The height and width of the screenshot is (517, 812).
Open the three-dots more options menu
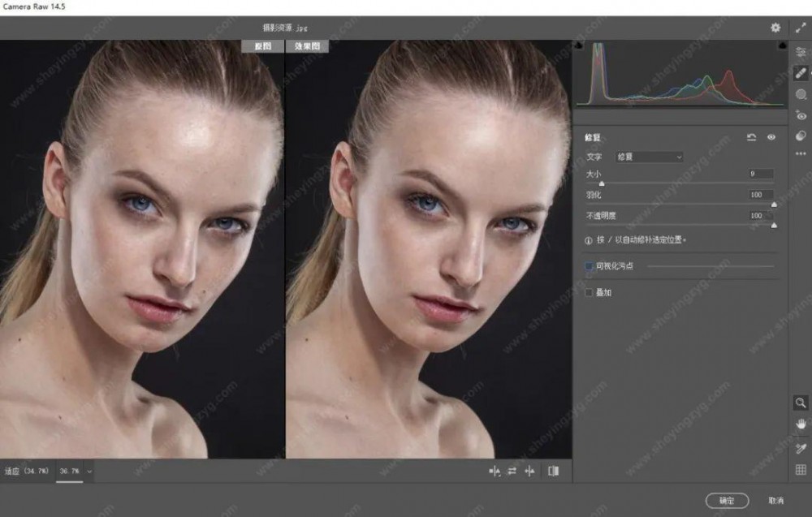pos(801,153)
